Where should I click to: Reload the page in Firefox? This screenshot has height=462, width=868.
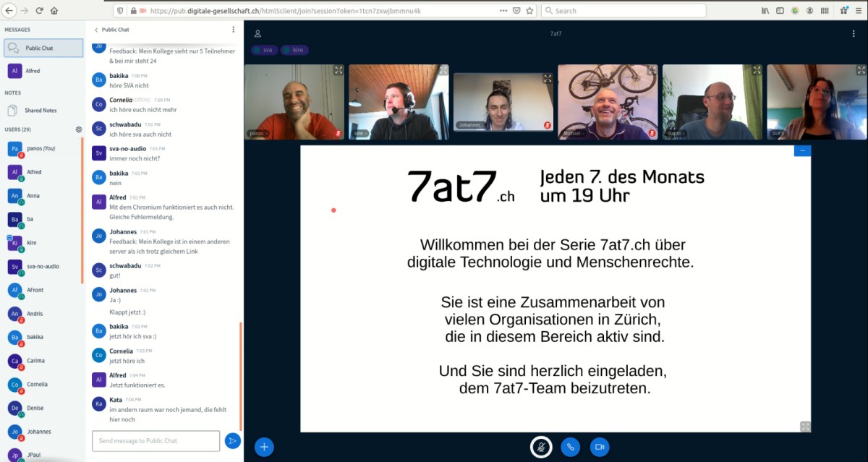tap(39, 11)
